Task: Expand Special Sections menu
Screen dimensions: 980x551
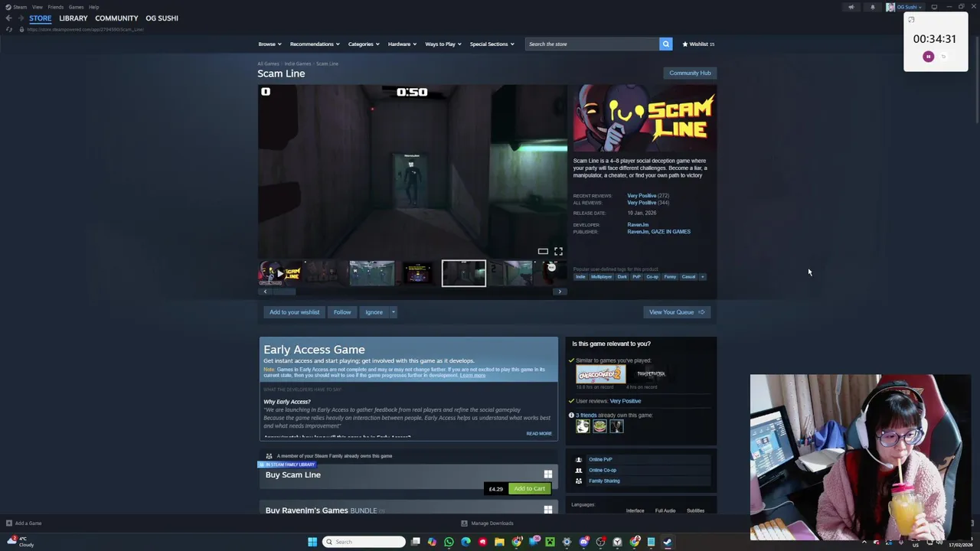Action: click(492, 44)
